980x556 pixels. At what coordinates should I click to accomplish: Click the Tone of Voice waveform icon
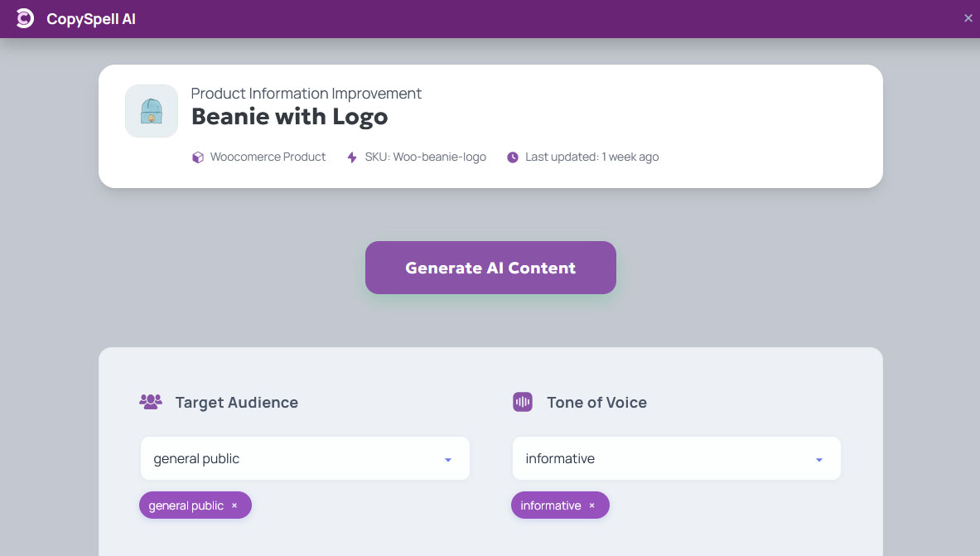click(x=523, y=402)
